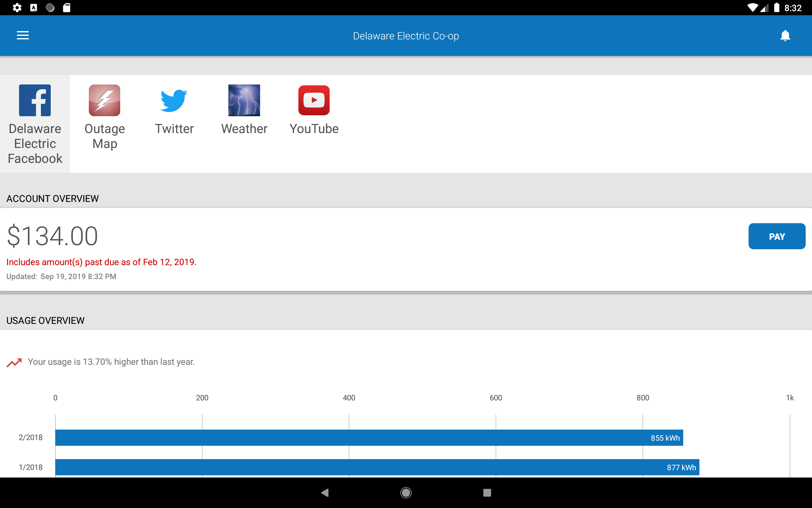Tap the settings gear status icon
The height and width of the screenshot is (508, 812).
point(17,8)
